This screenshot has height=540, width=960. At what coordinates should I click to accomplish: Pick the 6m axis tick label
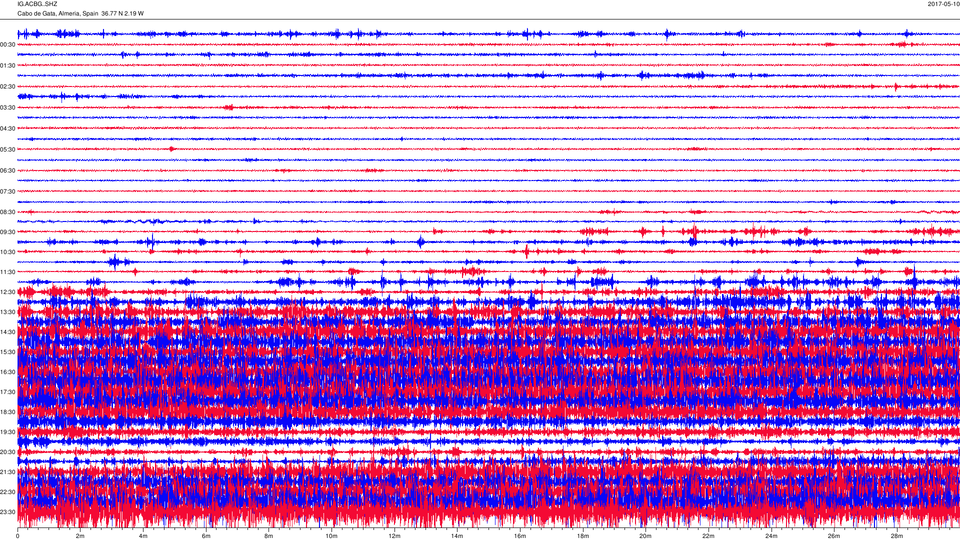206,536
